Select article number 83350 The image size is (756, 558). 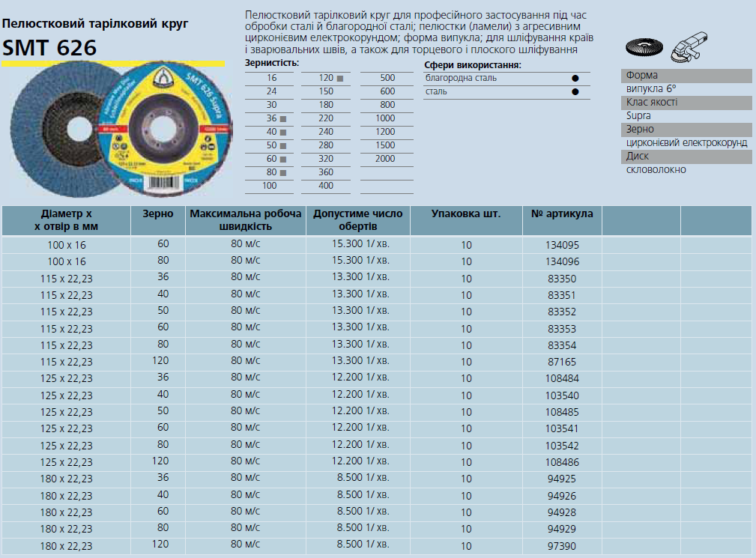click(x=562, y=279)
